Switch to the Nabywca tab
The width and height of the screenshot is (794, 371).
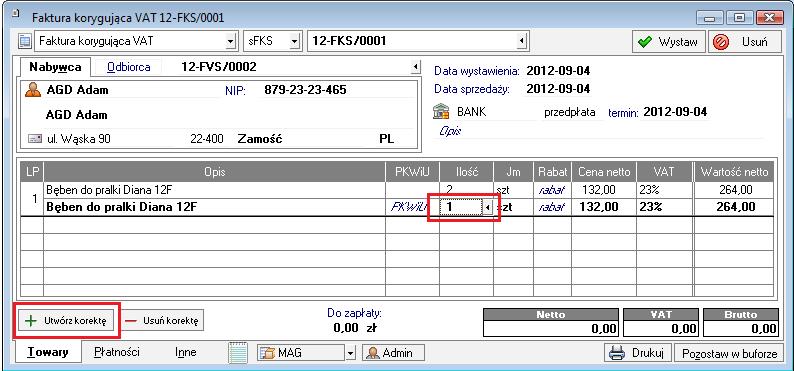point(55,67)
